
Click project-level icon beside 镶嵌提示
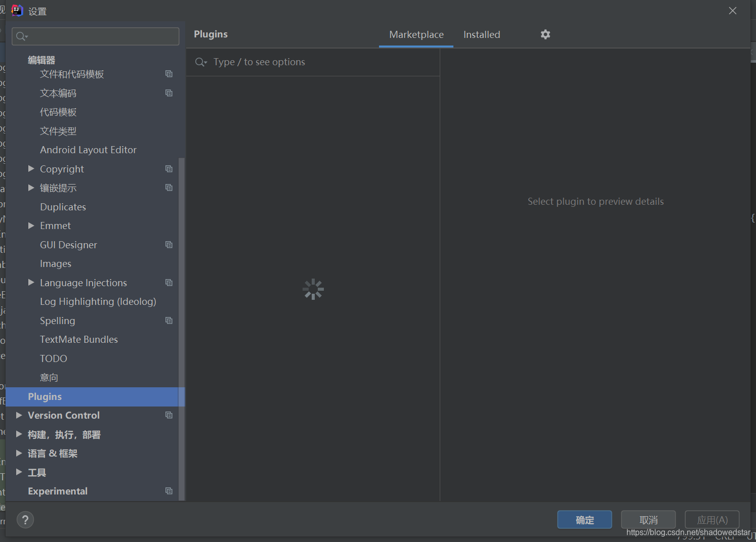169,188
